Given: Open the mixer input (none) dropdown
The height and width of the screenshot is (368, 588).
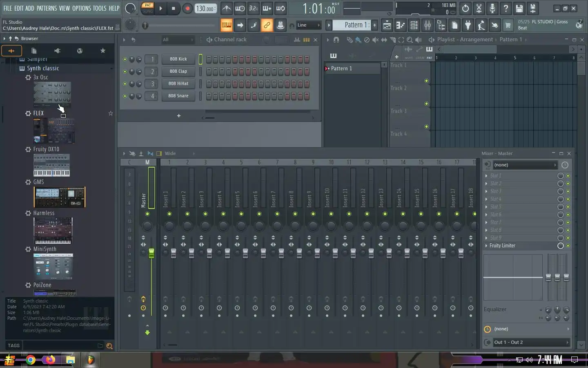Looking at the screenshot, I should [x=525, y=165].
